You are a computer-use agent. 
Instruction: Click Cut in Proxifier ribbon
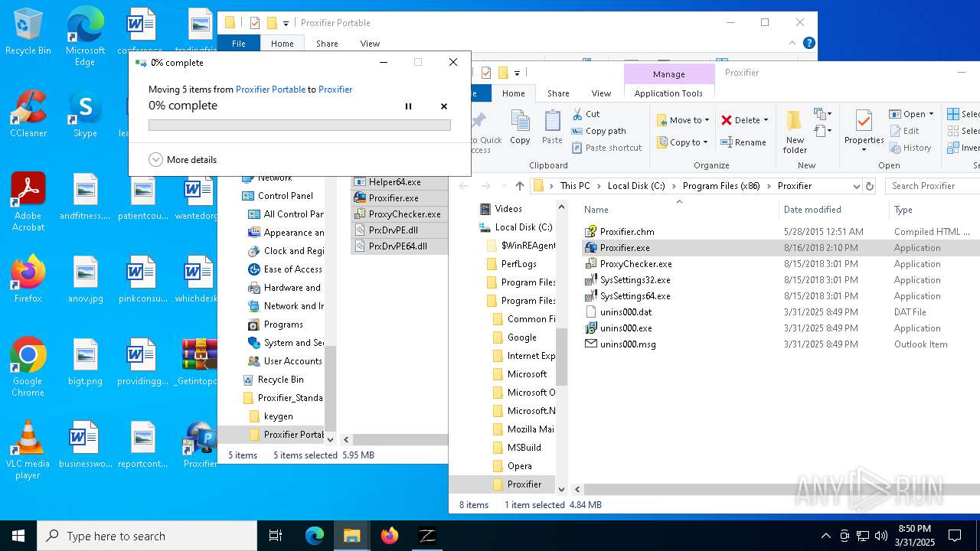pyautogui.click(x=586, y=114)
